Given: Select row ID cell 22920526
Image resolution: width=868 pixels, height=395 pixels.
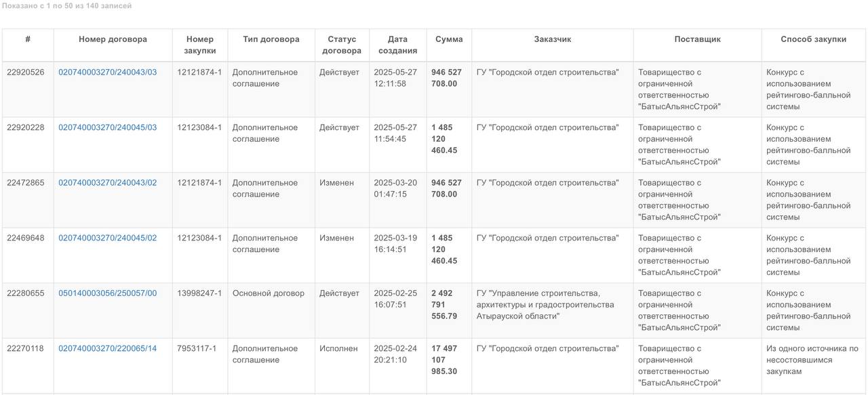Looking at the screenshot, I should [26, 72].
